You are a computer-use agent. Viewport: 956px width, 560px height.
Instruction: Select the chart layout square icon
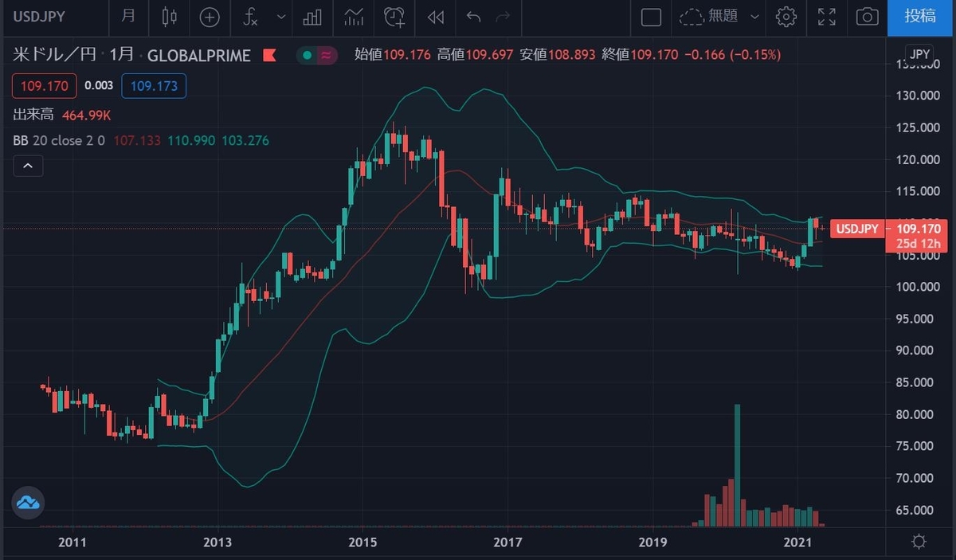pos(651,17)
